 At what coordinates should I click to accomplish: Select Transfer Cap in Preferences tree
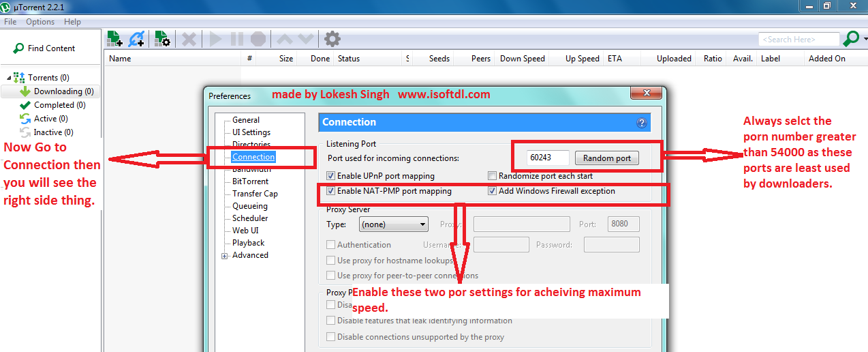pyautogui.click(x=255, y=194)
